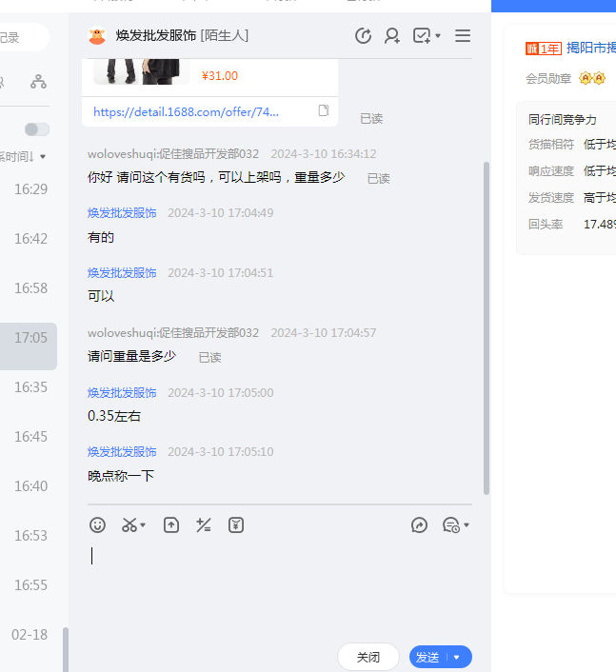The height and width of the screenshot is (672, 616).
Task: Click the organization tree icon in sidebar
Action: 38,82
